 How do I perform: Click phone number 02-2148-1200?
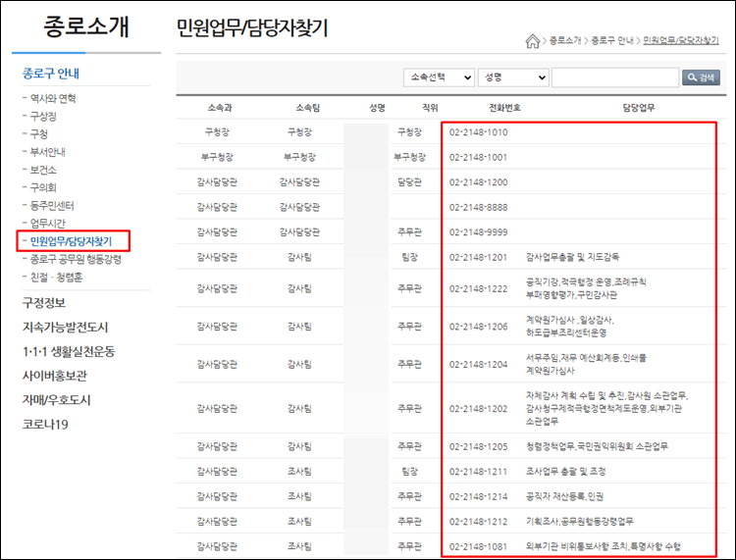(478, 182)
